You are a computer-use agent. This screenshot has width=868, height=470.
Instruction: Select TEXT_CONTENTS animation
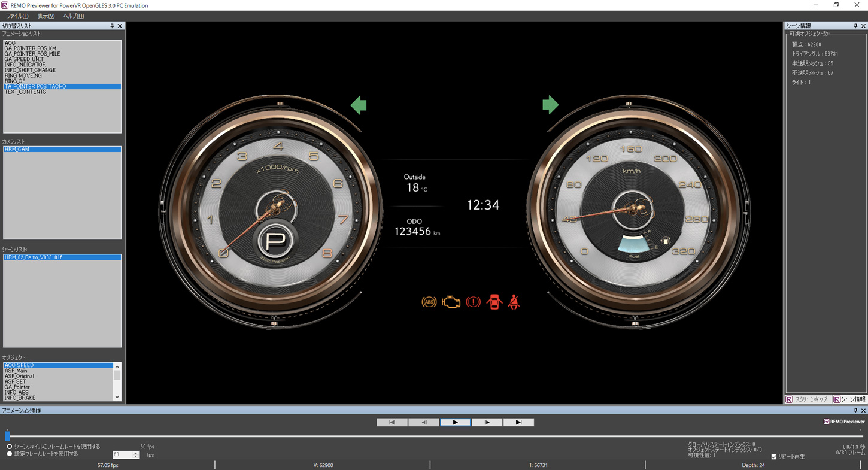(x=62, y=92)
